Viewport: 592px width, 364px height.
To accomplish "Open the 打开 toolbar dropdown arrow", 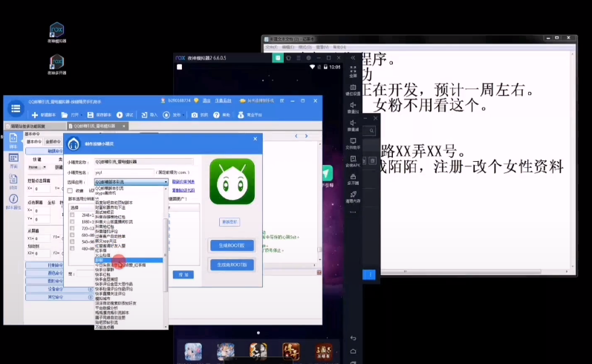I will tap(82, 115).
